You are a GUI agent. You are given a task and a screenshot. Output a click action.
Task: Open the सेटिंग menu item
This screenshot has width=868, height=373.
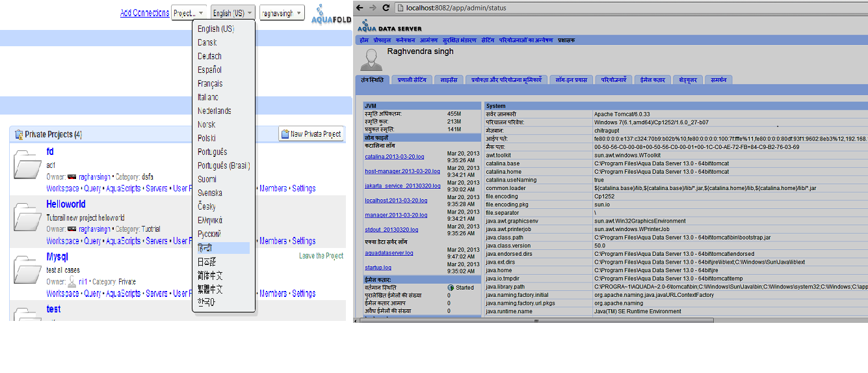coord(488,40)
